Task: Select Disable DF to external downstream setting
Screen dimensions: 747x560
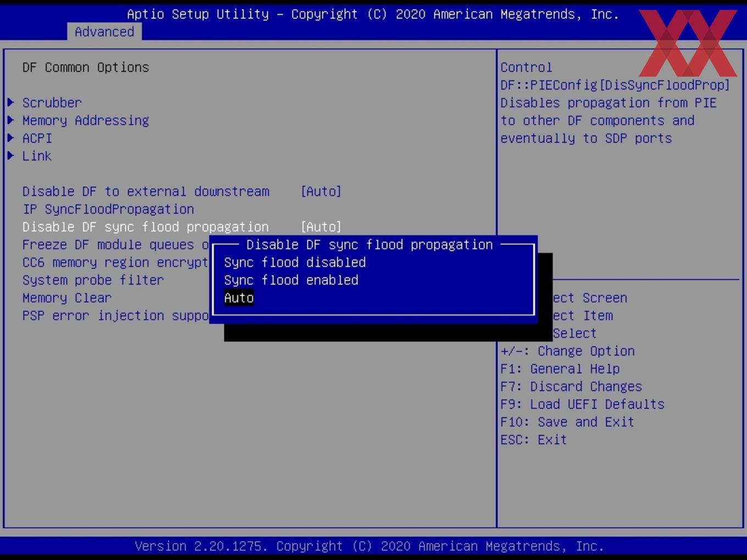Action: point(146,191)
